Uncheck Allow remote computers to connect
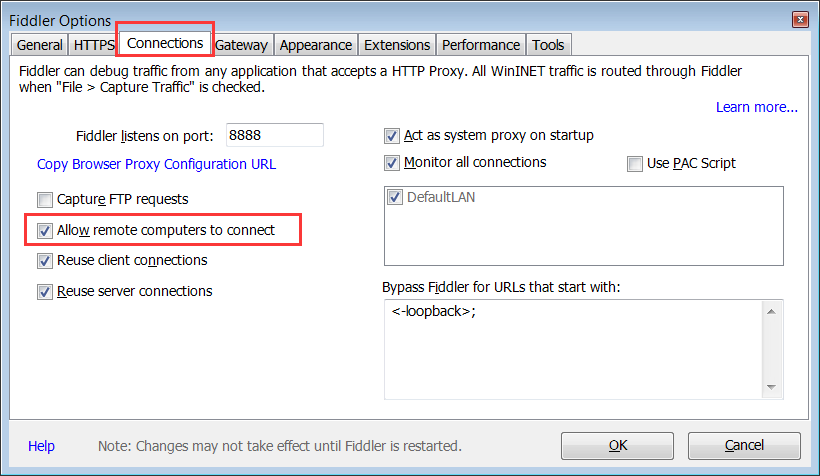 tap(45, 231)
